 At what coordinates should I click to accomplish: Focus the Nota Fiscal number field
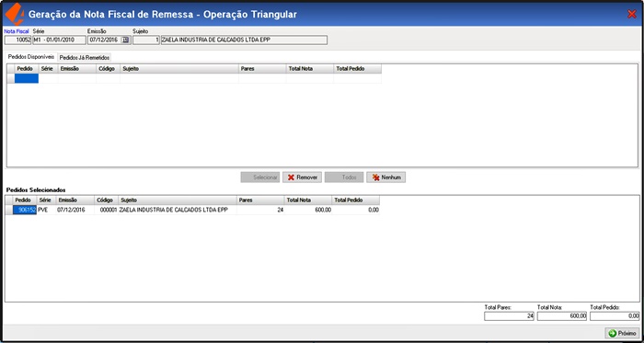click(17, 40)
